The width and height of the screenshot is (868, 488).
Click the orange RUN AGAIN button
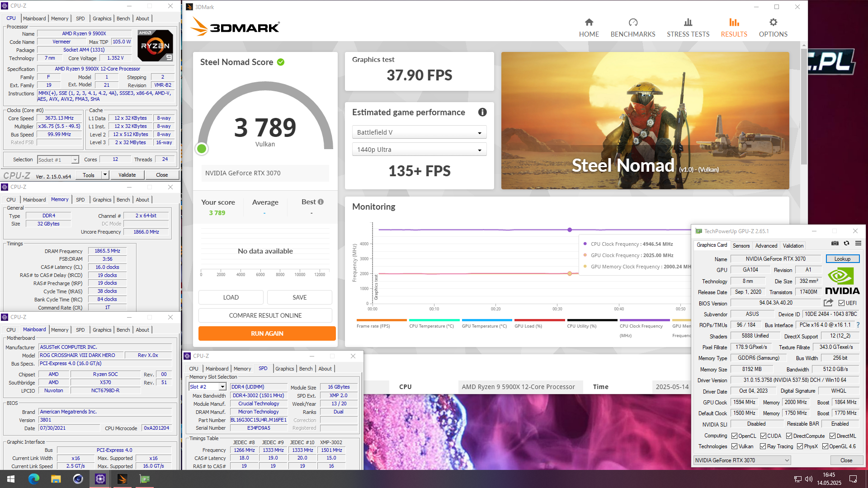click(267, 333)
